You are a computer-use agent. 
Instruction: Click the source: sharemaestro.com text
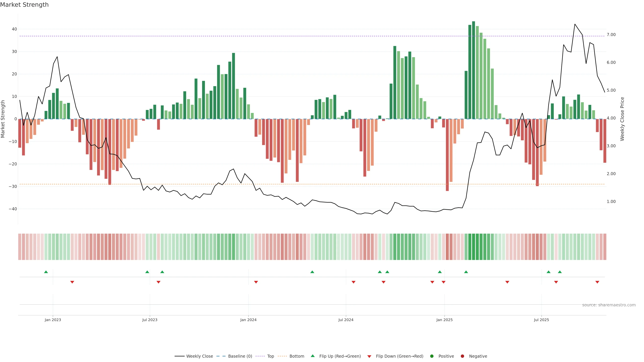point(609,305)
